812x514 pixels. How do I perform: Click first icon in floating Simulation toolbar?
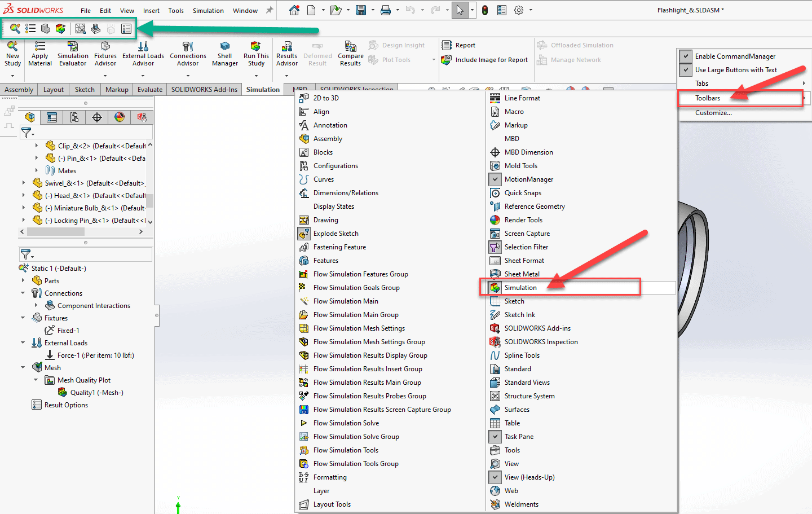tap(15, 29)
